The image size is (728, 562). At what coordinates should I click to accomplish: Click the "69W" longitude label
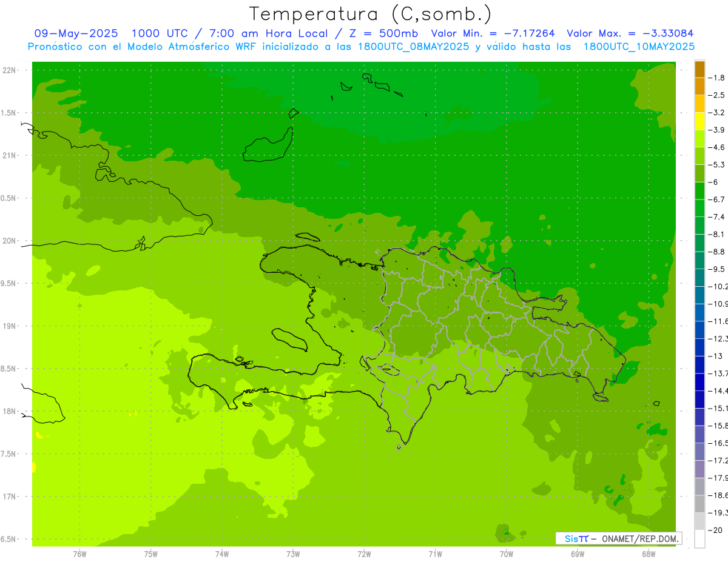578,554
